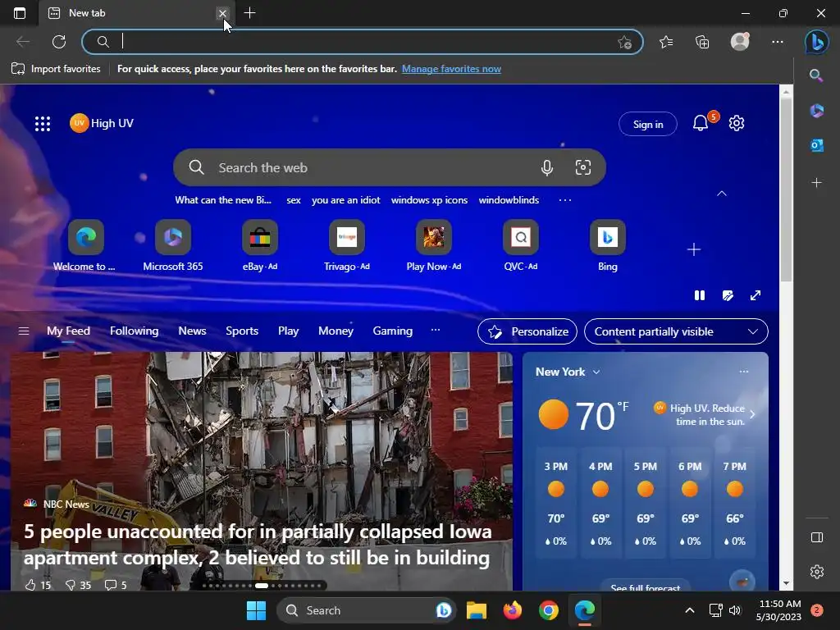Viewport: 840px width, 630px height.
Task: Click the Personalize button
Action: point(527,331)
